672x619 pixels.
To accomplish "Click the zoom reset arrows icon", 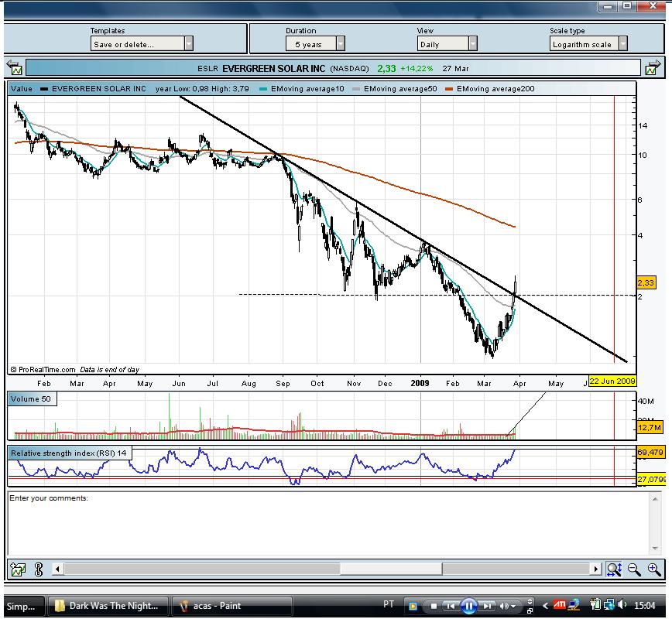I will 614,569.
